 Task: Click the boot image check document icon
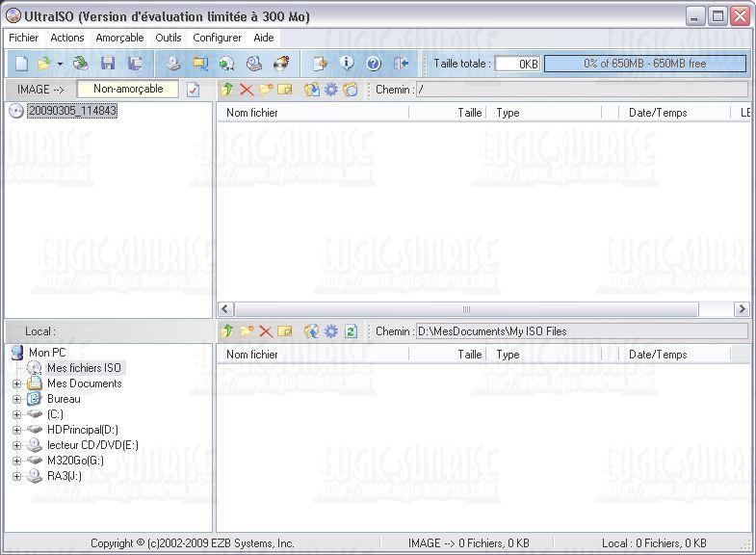(193, 90)
